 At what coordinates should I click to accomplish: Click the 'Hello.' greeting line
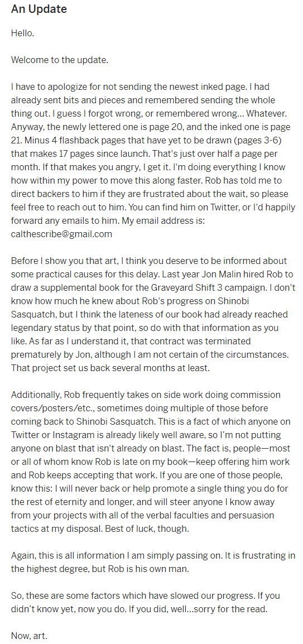coord(22,33)
